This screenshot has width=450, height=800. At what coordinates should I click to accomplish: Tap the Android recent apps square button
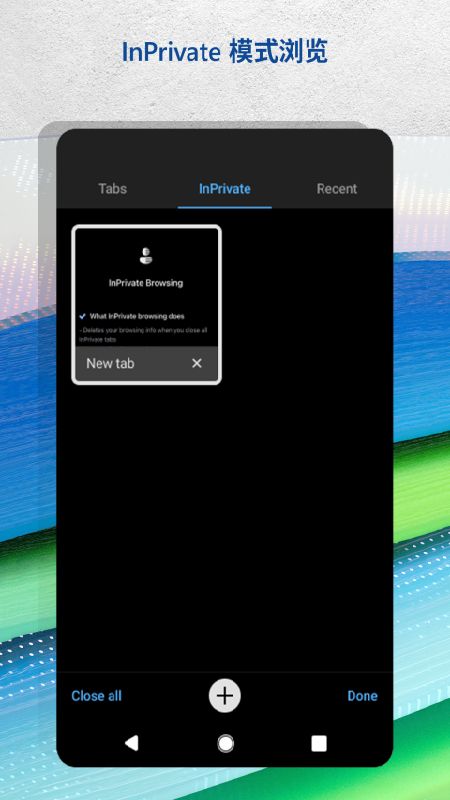(319, 743)
